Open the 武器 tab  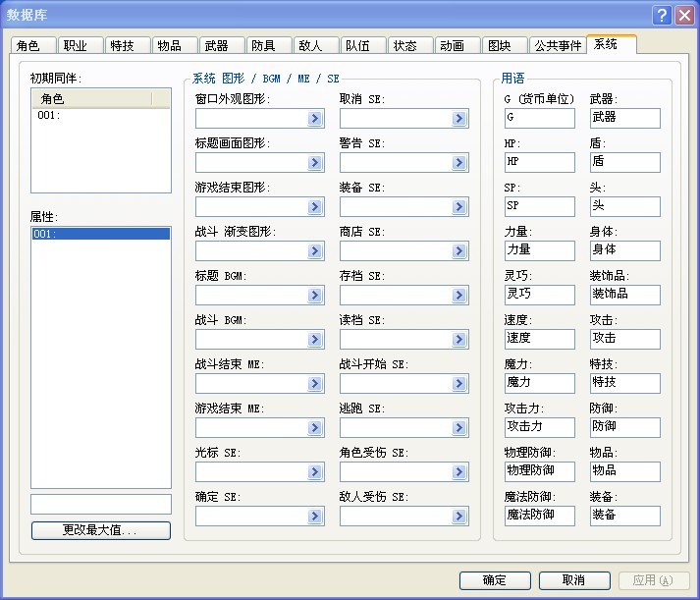coord(222,45)
